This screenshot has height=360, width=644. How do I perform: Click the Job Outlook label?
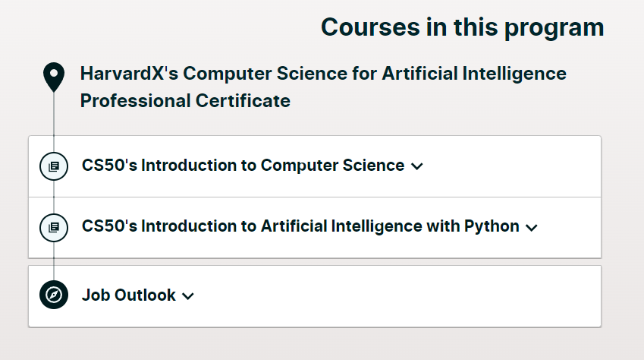pyautogui.click(x=129, y=295)
